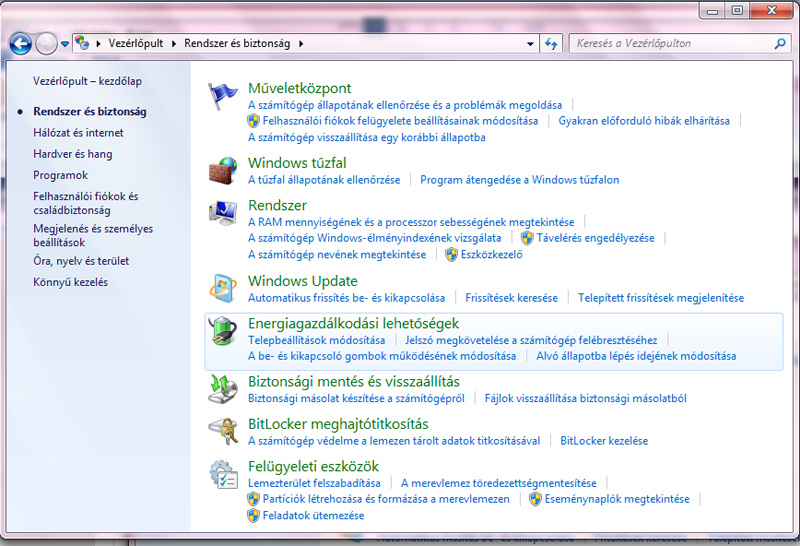Click A számítógép állapotának ellenőrzése link
Image resolution: width=800 pixels, height=546 pixels.
point(405,105)
